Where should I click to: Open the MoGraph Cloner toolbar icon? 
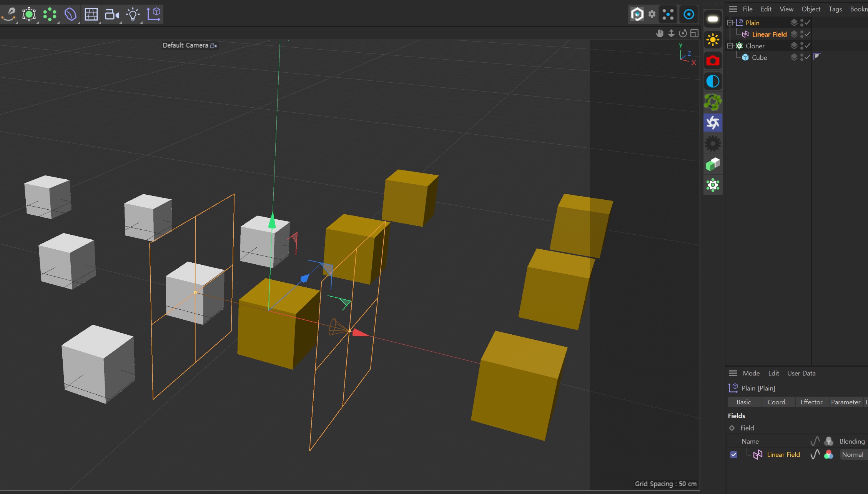point(50,15)
